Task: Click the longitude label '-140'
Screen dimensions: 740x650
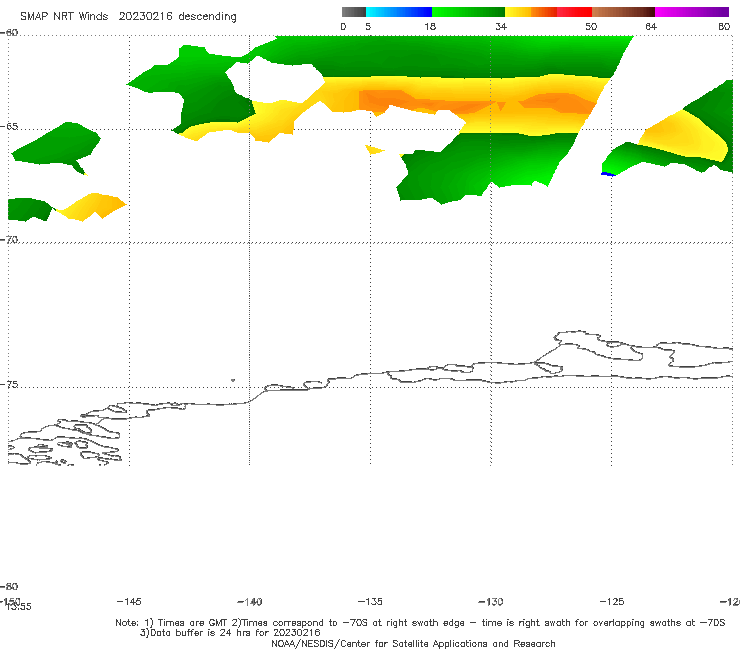Action: pos(250,601)
